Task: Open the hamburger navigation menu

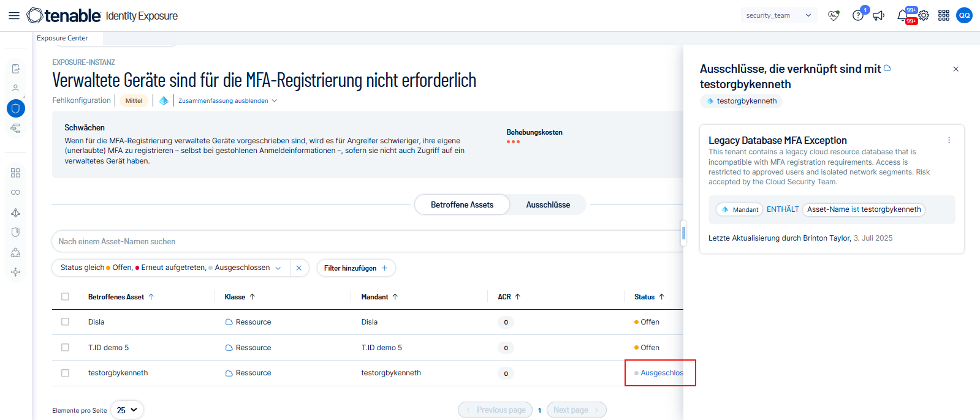Action: 13,16
